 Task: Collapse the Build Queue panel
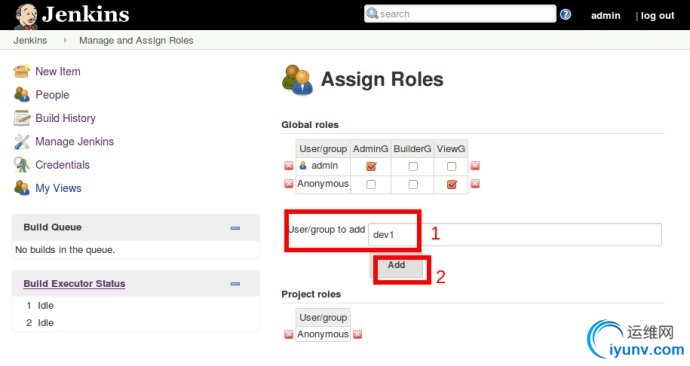[x=235, y=228]
